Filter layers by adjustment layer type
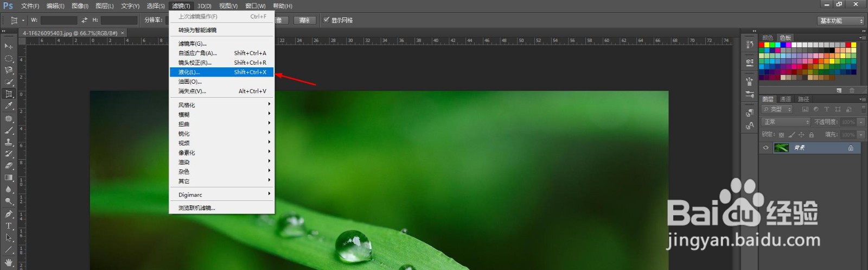This screenshot has height=270, width=868. pos(816,109)
